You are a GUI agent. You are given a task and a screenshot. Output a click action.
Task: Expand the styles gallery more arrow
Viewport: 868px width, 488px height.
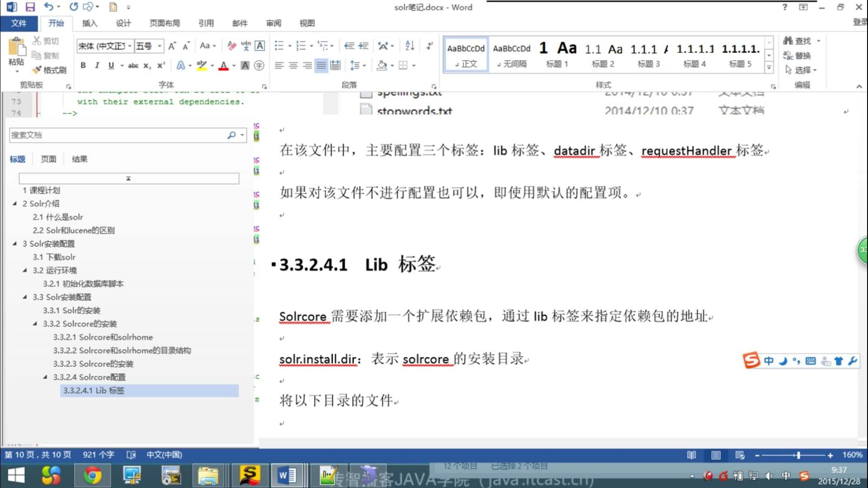769,68
